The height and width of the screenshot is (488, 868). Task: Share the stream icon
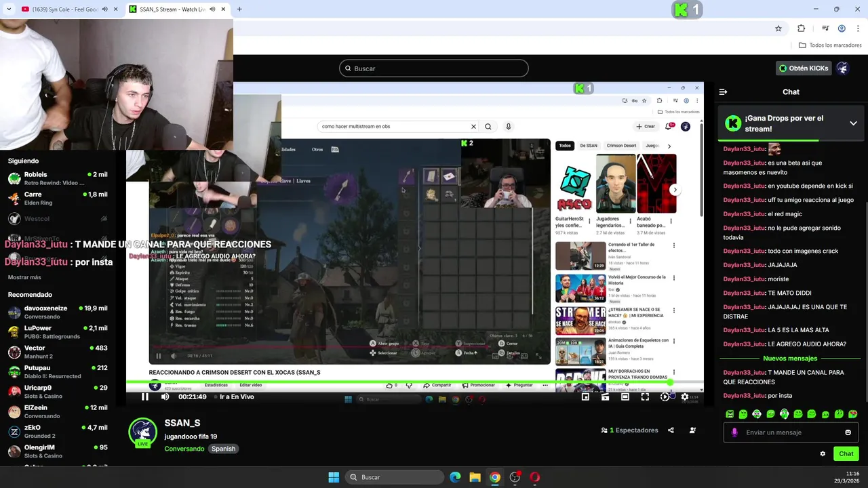(x=671, y=430)
